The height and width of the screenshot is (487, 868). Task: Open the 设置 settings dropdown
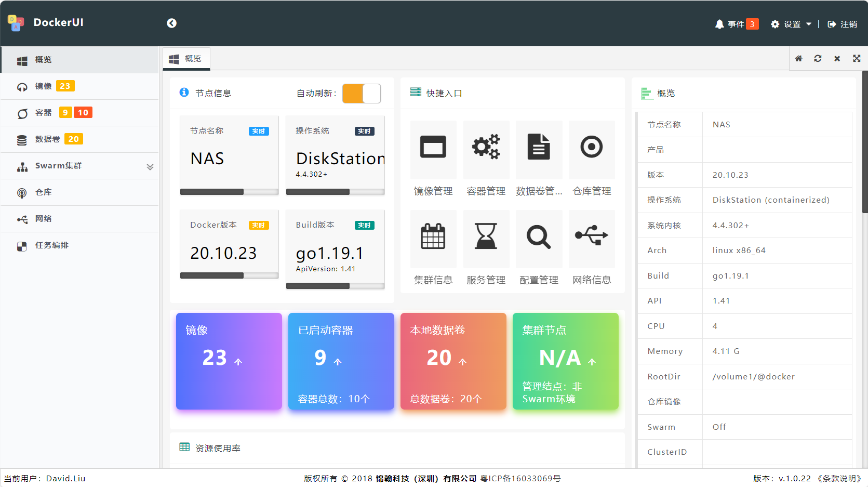[791, 24]
